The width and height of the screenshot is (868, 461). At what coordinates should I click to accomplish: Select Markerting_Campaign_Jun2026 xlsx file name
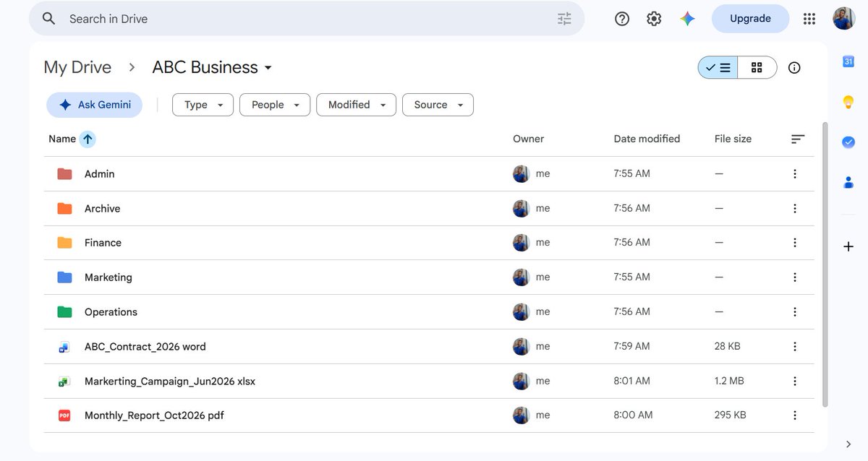point(170,381)
